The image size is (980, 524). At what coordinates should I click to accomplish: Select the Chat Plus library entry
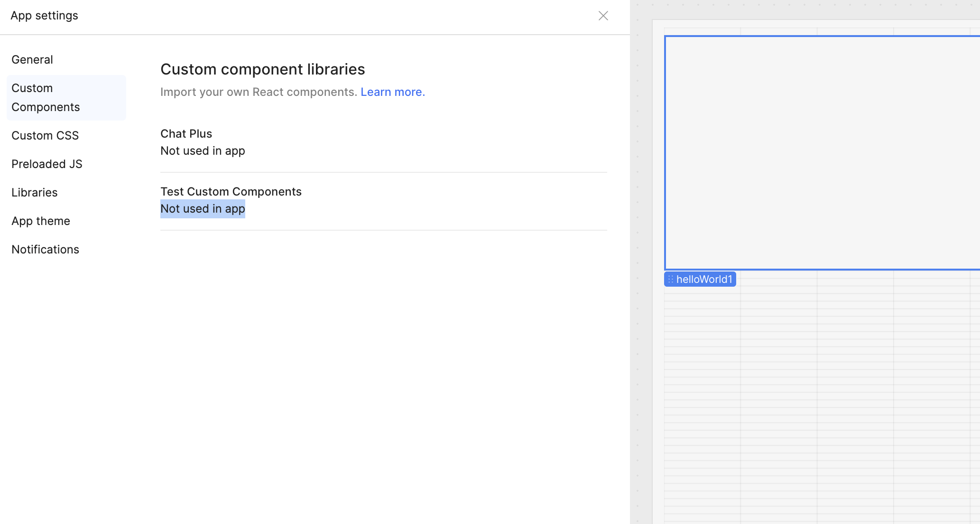tap(186, 134)
